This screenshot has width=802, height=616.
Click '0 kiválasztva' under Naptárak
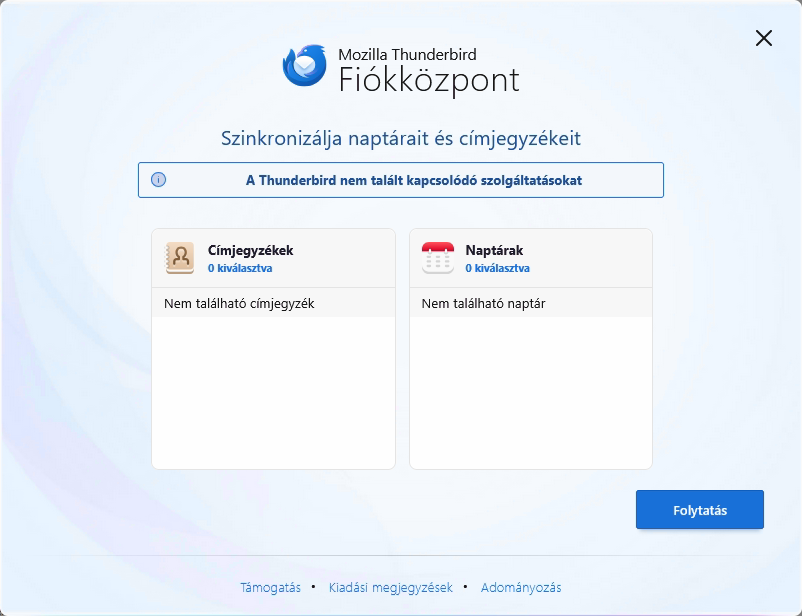497,268
